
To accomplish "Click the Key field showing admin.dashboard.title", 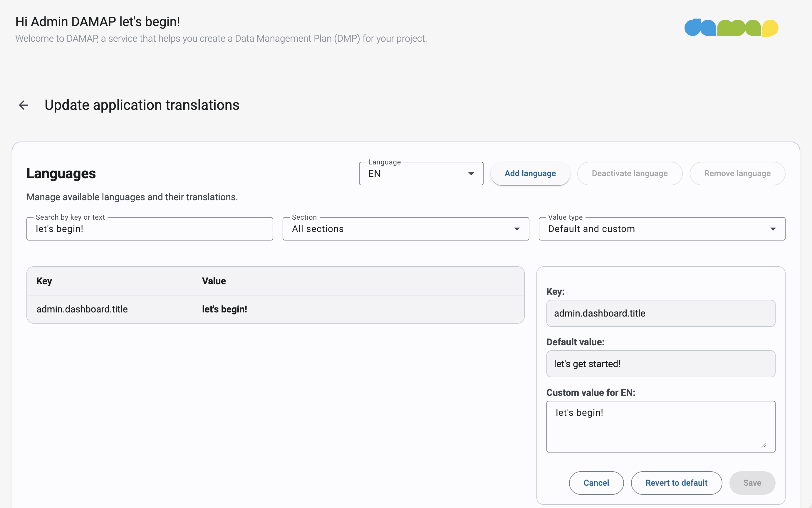I will tap(661, 313).
